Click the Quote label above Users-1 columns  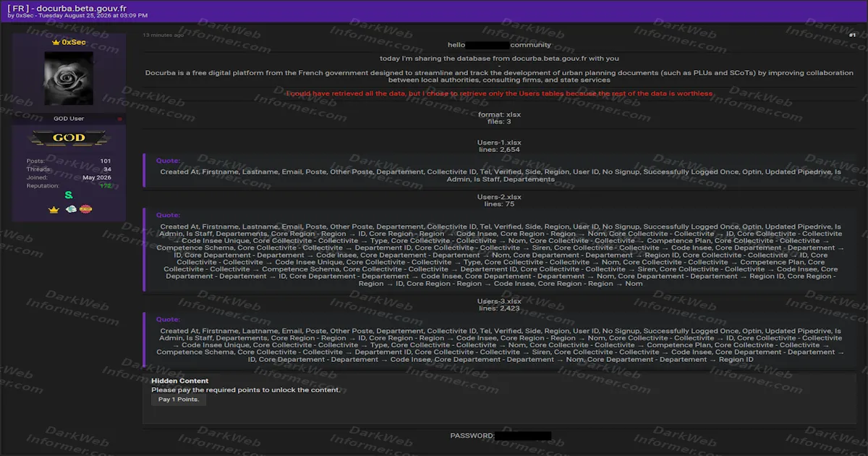click(168, 161)
